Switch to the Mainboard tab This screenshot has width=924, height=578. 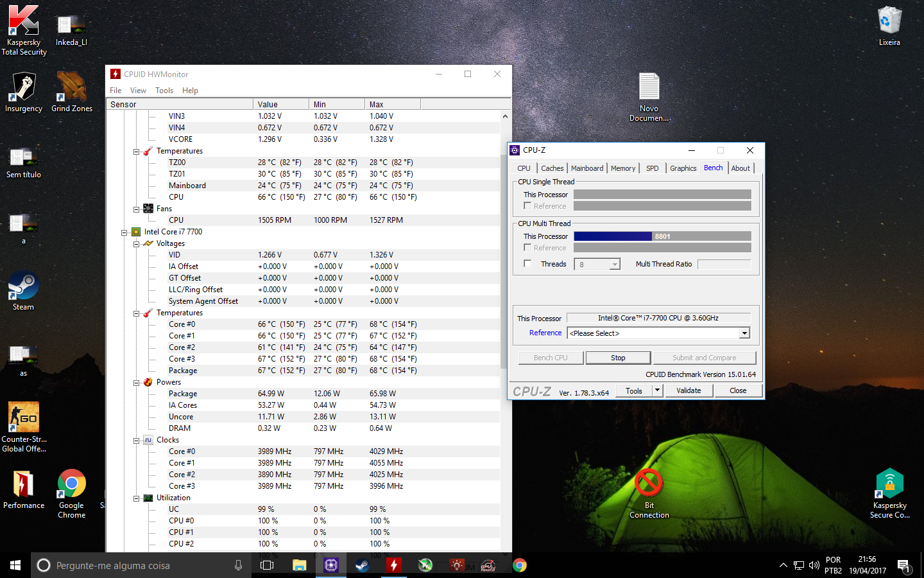click(587, 168)
